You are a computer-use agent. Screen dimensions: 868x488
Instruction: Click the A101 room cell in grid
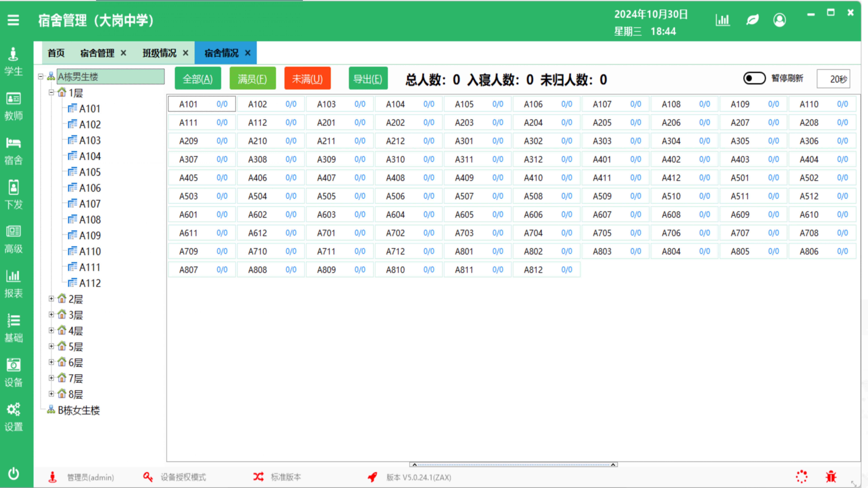(x=202, y=104)
